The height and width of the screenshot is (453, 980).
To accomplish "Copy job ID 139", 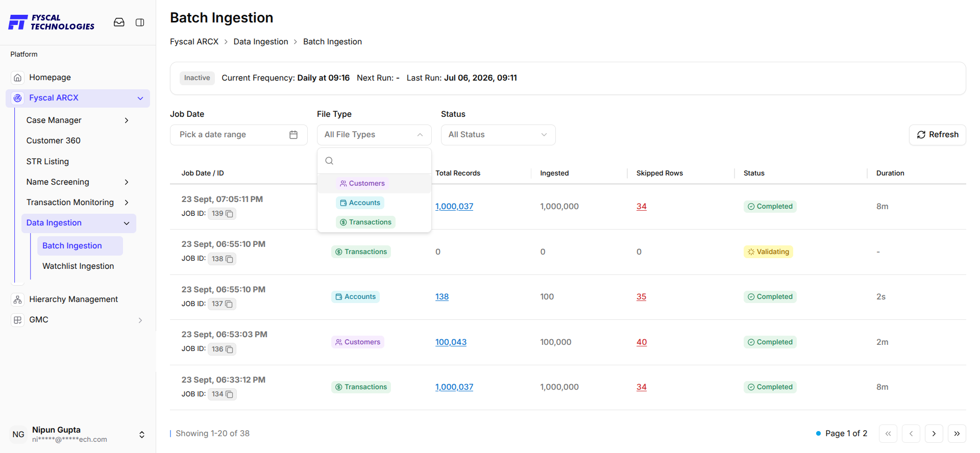I will click(x=230, y=214).
